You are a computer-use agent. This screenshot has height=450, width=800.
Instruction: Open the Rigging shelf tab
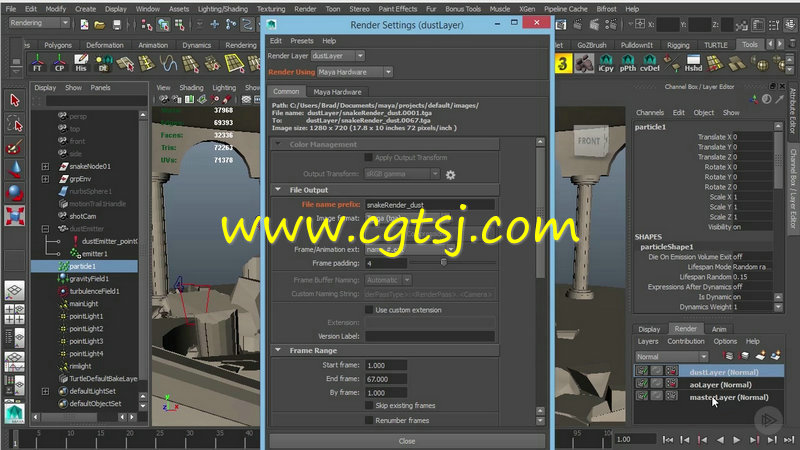point(678,45)
